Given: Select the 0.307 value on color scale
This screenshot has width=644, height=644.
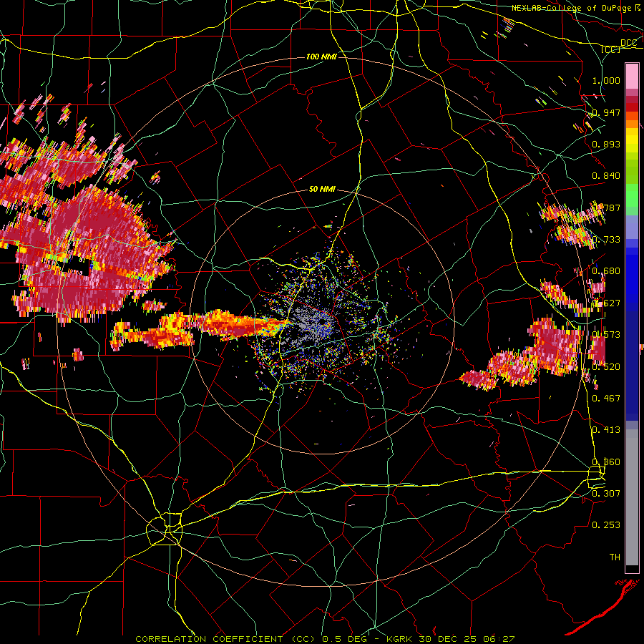Looking at the screenshot, I should (x=606, y=493).
